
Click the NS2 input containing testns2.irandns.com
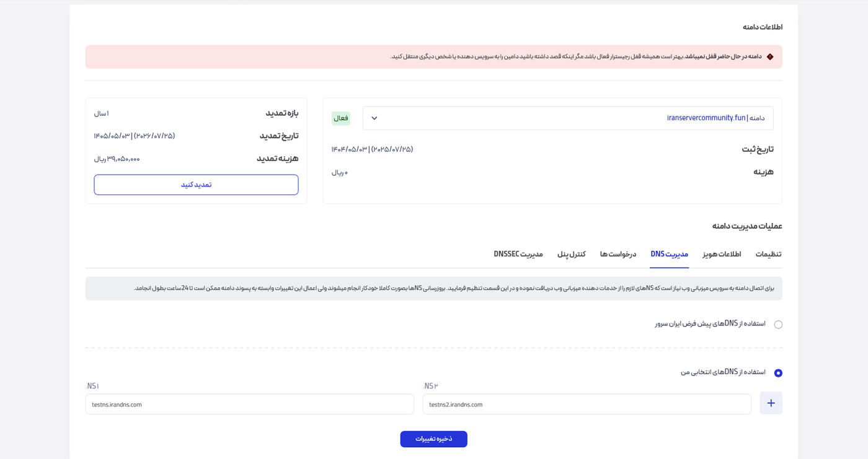pyautogui.click(x=587, y=404)
